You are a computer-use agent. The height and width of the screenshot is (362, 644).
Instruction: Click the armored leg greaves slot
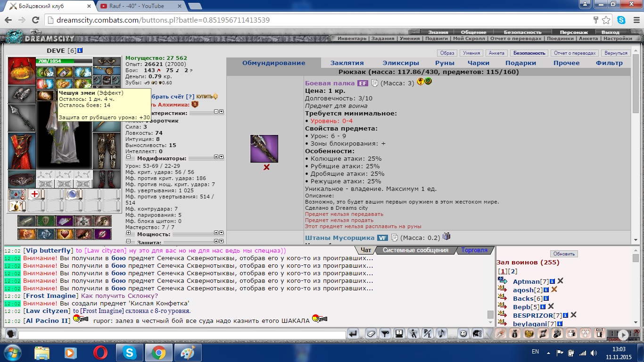[107, 150]
